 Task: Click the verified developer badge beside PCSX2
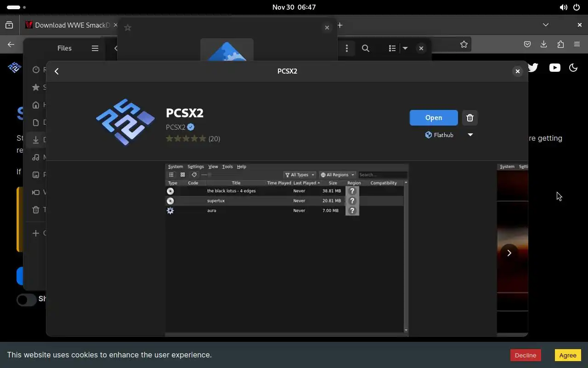pos(191,127)
